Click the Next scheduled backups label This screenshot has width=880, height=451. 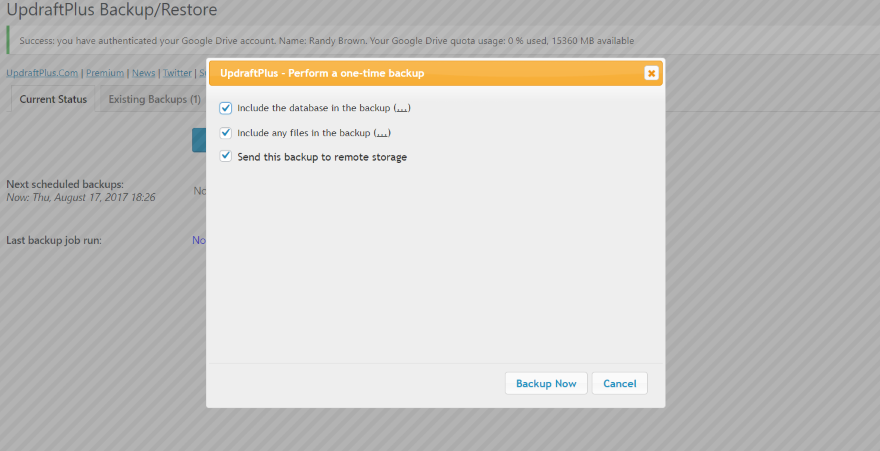coord(65,184)
